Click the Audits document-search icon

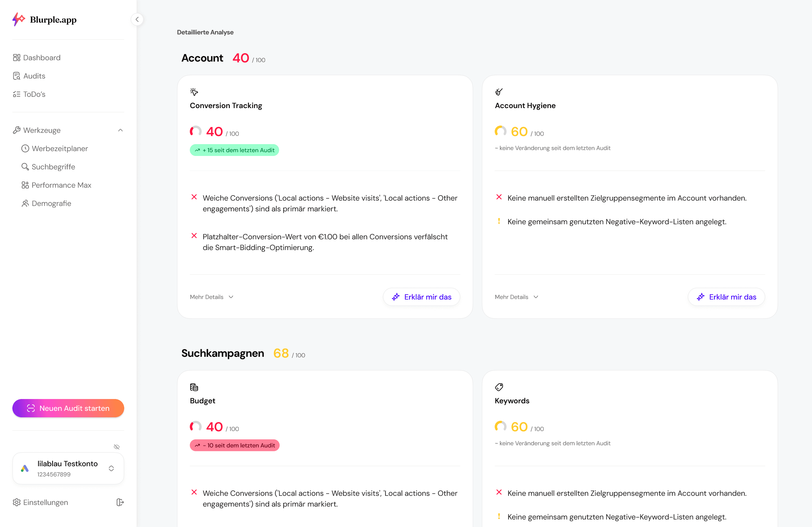[17, 76]
